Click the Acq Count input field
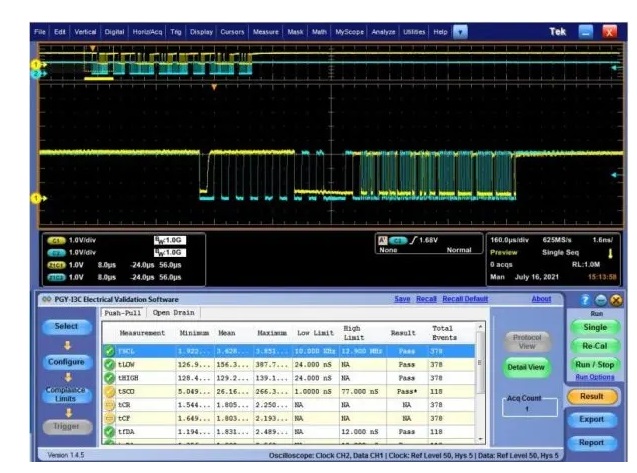 530,409
